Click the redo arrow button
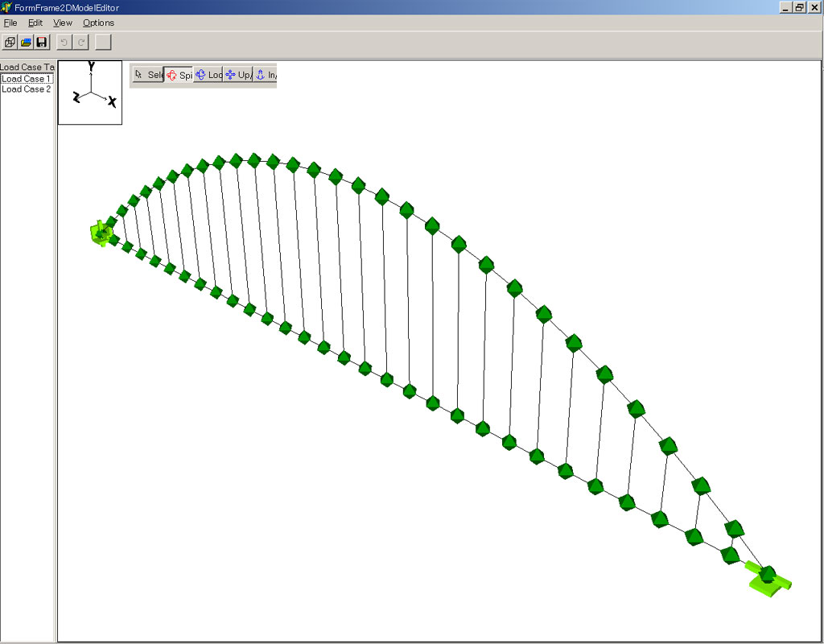This screenshot has width=824, height=644. [80, 42]
